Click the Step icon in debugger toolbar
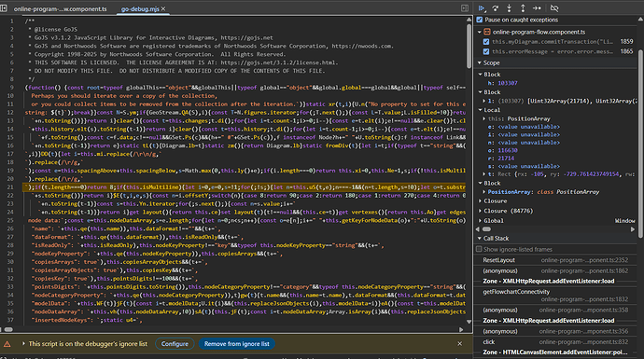 [537, 8]
